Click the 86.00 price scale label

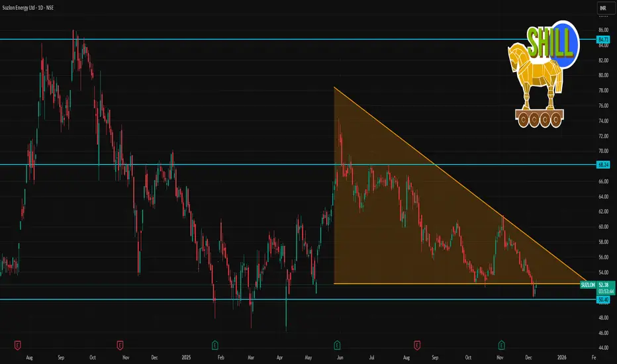click(603, 30)
